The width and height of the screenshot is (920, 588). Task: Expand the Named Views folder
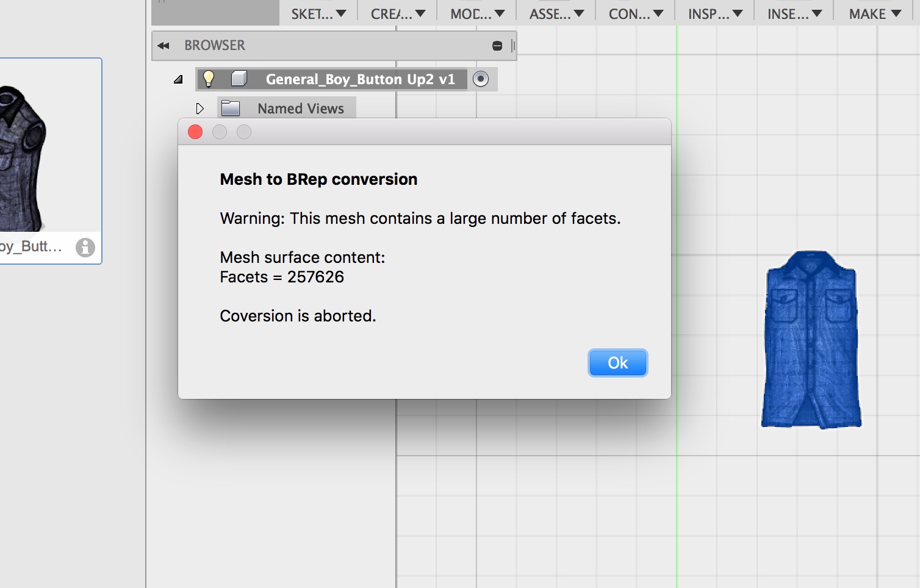[x=199, y=109]
